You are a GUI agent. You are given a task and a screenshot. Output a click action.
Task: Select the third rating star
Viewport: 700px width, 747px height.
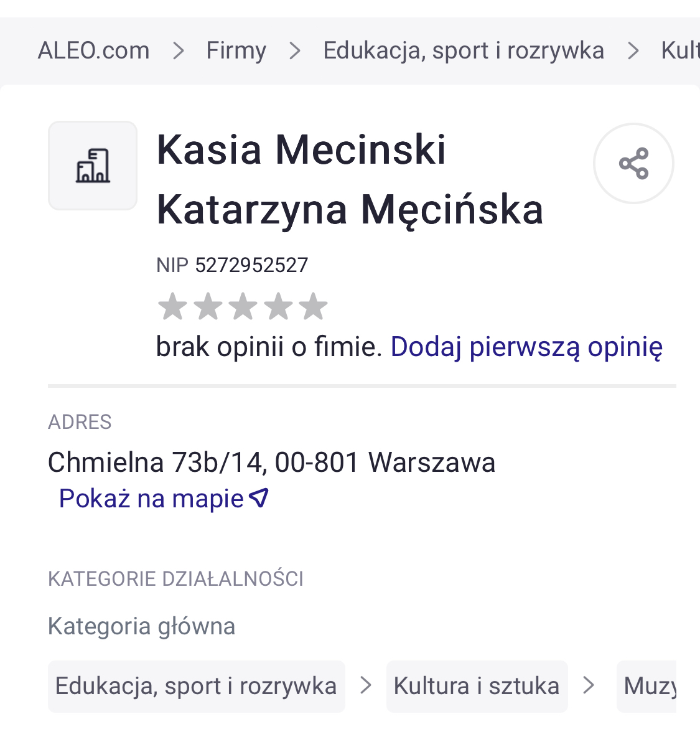(x=243, y=306)
